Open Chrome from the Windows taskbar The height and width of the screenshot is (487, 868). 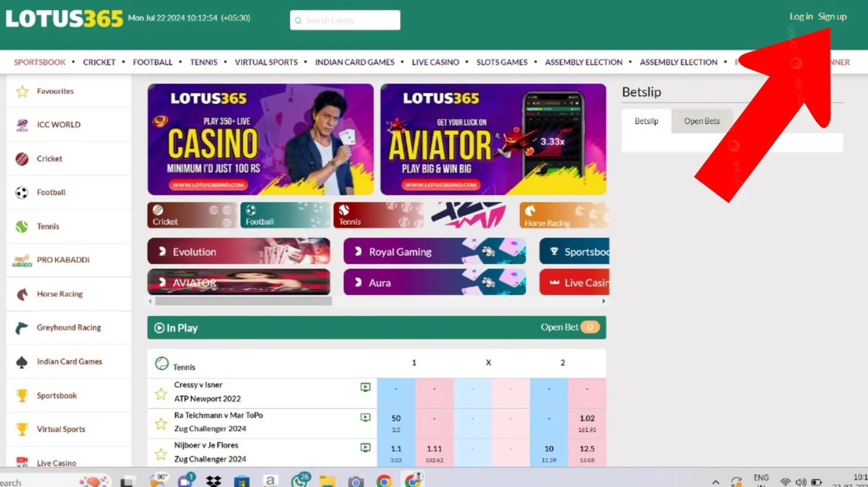[384, 482]
